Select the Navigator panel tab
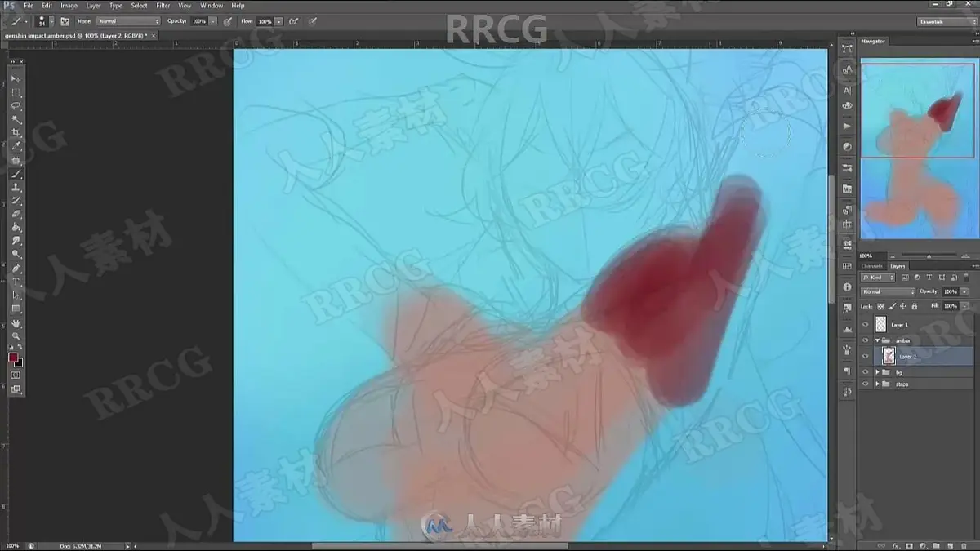980x551 pixels. (874, 41)
